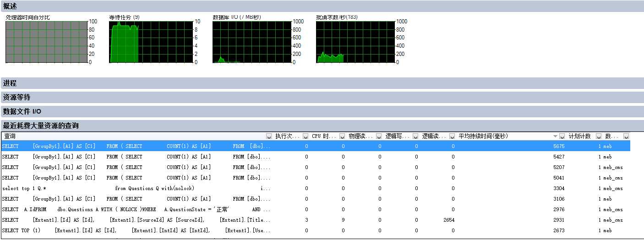This screenshot has width=644, height=240.
Task: Open filter dropdown for 执行次 column
Action: (306, 136)
